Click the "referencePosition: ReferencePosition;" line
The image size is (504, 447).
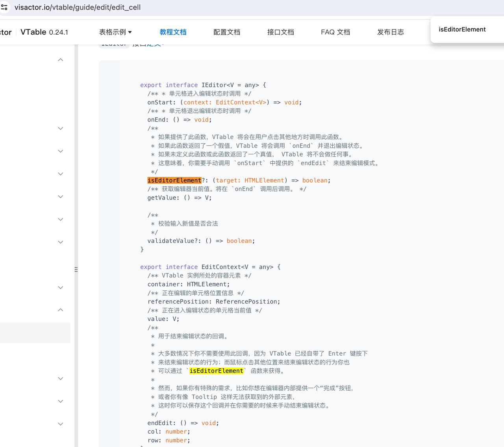214,301
